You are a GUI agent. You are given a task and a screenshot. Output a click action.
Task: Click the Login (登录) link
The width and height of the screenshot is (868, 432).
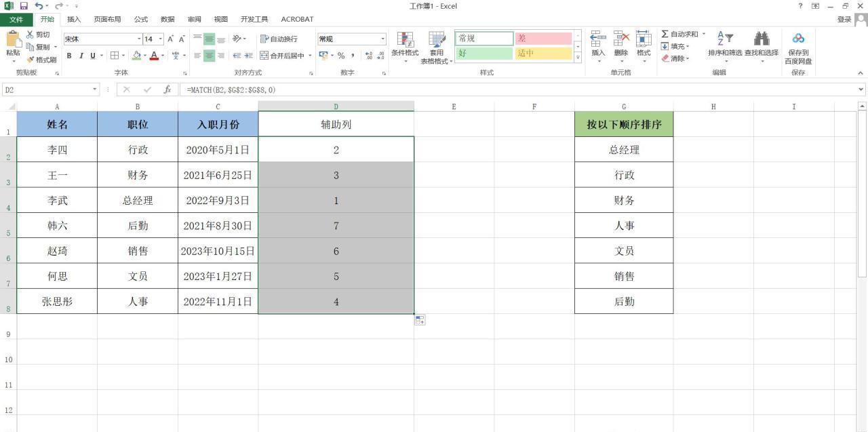pyautogui.click(x=844, y=19)
